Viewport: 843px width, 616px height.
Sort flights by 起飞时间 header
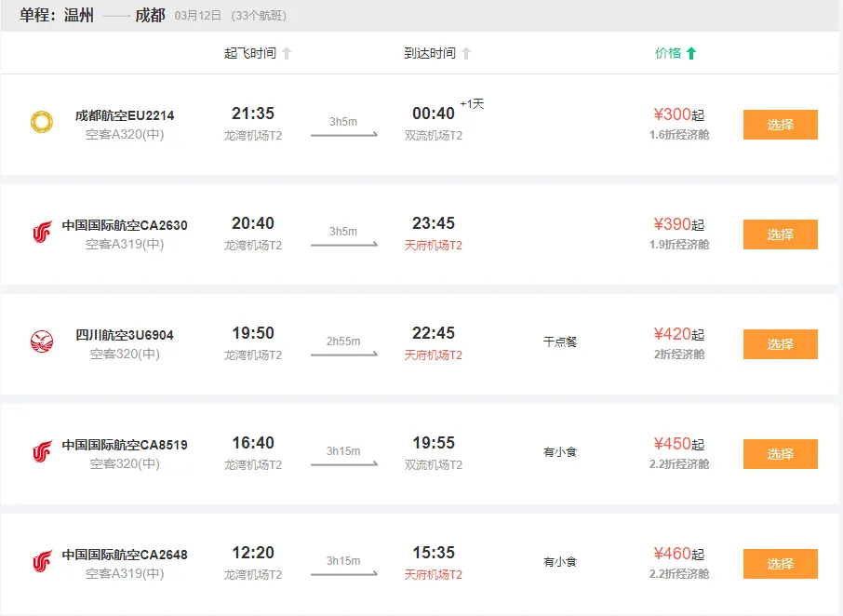click(x=250, y=53)
